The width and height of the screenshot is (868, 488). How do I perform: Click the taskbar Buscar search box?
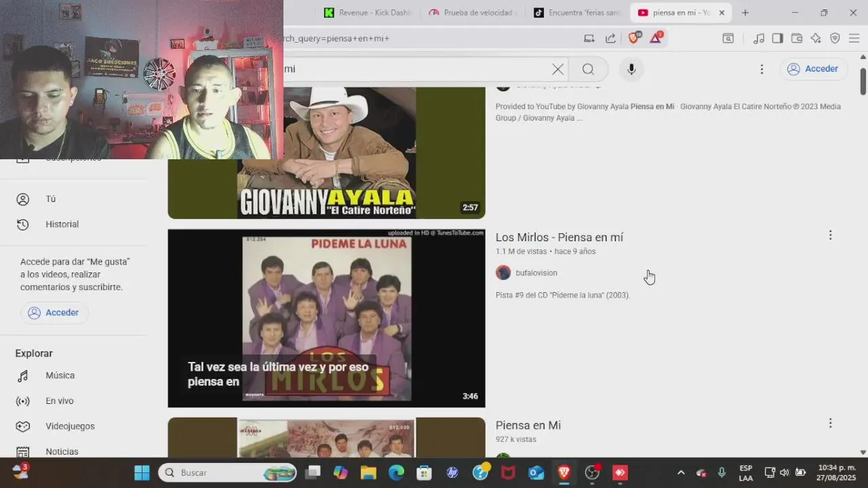(x=228, y=472)
